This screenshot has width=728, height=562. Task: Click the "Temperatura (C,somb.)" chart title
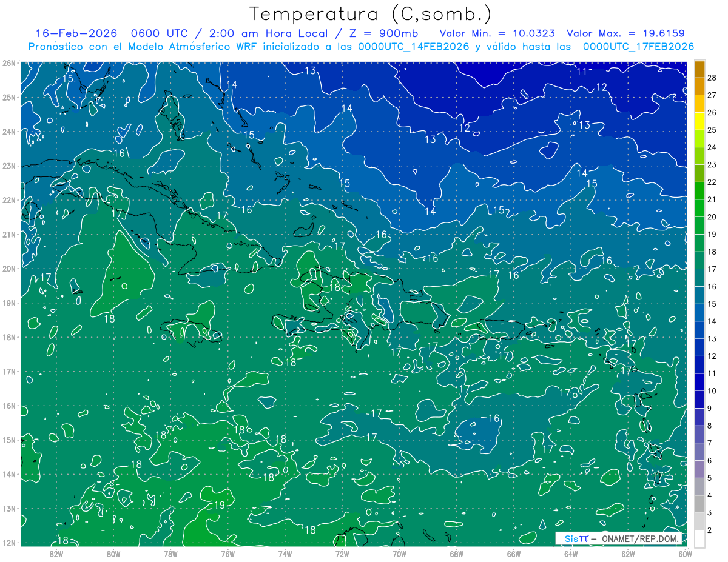(371, 14)
